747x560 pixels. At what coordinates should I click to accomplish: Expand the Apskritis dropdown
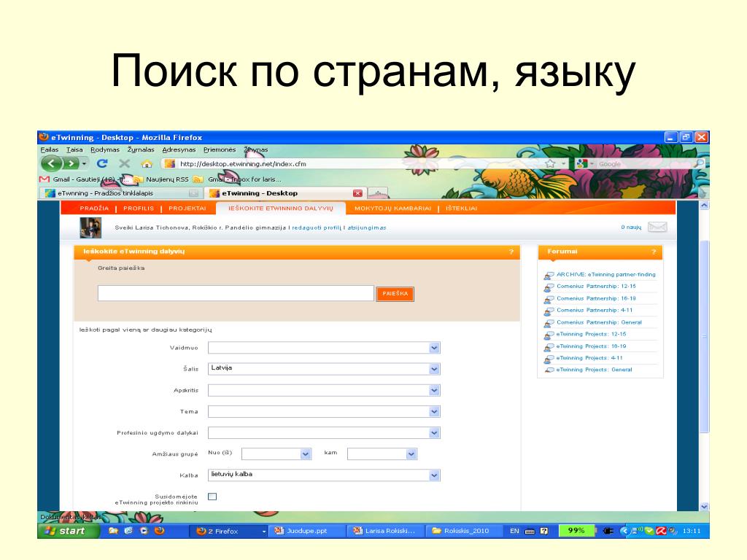click(324, 391)
